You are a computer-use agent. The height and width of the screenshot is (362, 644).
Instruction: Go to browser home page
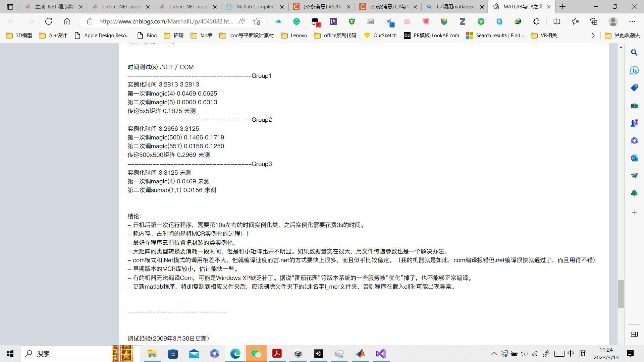[x=67, y=21]
